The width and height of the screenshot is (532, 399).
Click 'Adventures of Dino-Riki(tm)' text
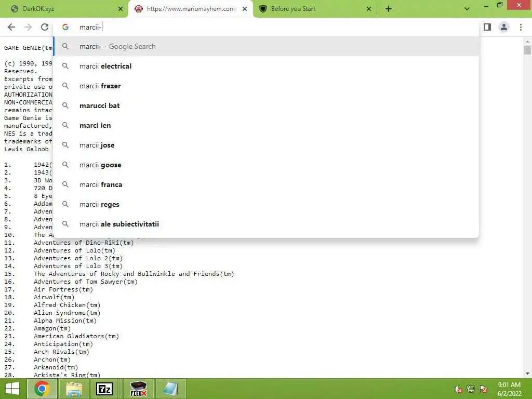[x=84, y=243]
